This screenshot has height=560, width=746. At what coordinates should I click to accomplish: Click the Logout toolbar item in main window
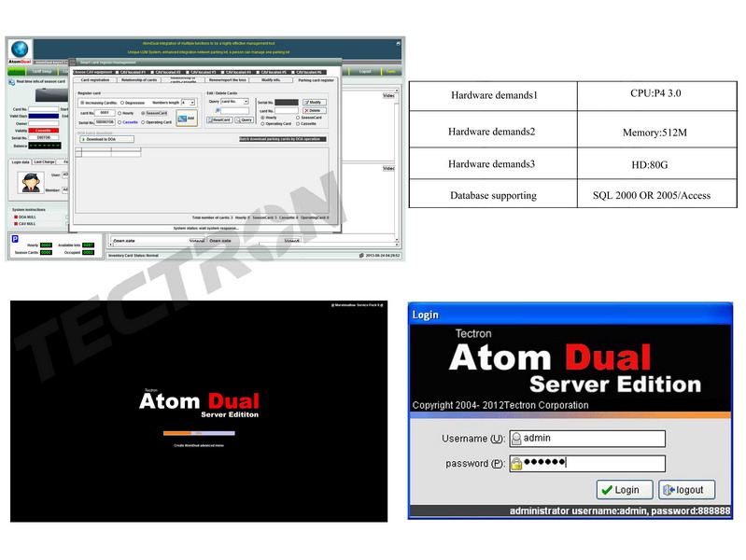(365, 71)
